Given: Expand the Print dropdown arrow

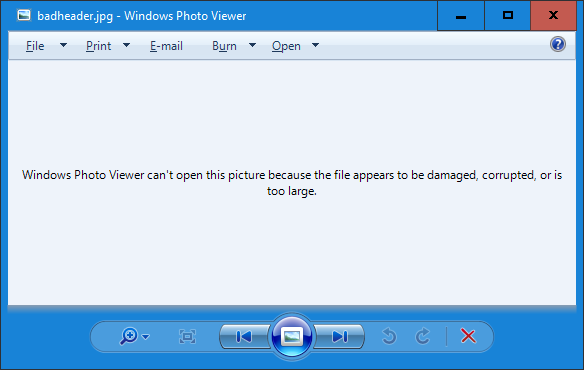Looking at the screenshot, I should tap(127, 45).
